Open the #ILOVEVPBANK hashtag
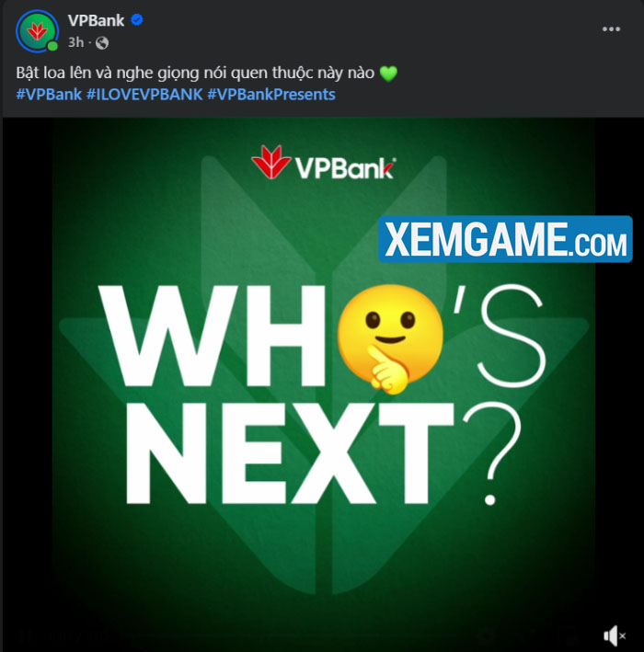Screen dimensions: 644x652 [144, 95]
